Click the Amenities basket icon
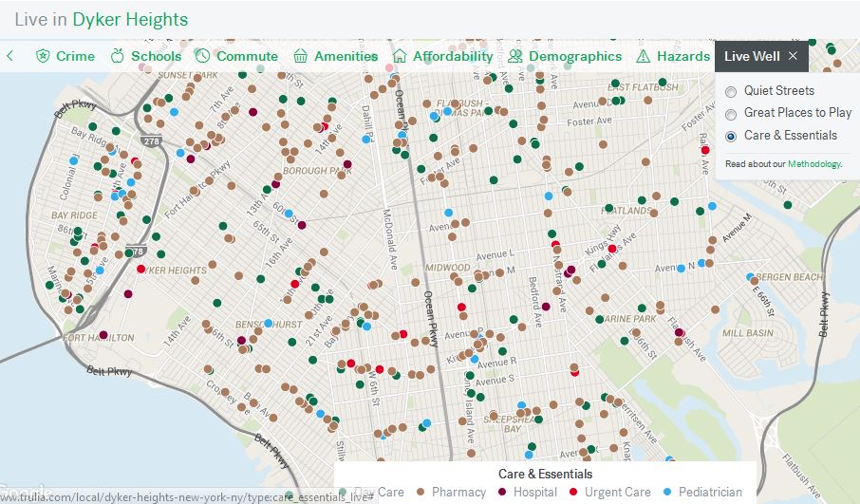Image resolution: width=860 pixels, height=504 pixels. (300, 56)
